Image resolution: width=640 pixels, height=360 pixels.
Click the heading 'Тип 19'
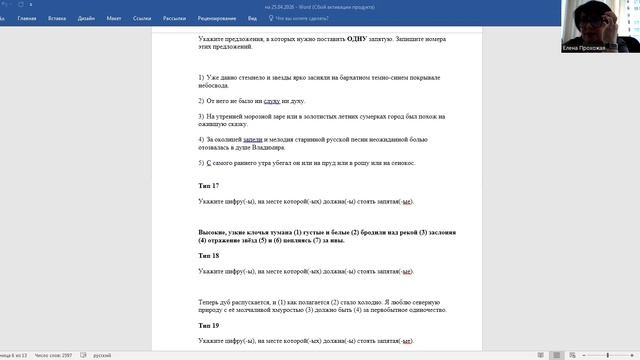(x=209, y=325)
